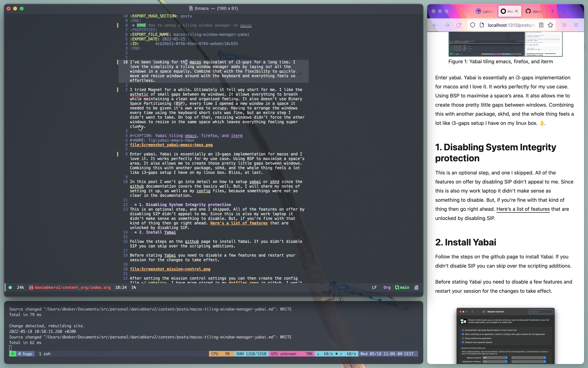Collapse the '* 2. Install Yabai' org heading
The width and height of the screenshot is (588, 368).
pyautogui.click(x=155, y=232)
